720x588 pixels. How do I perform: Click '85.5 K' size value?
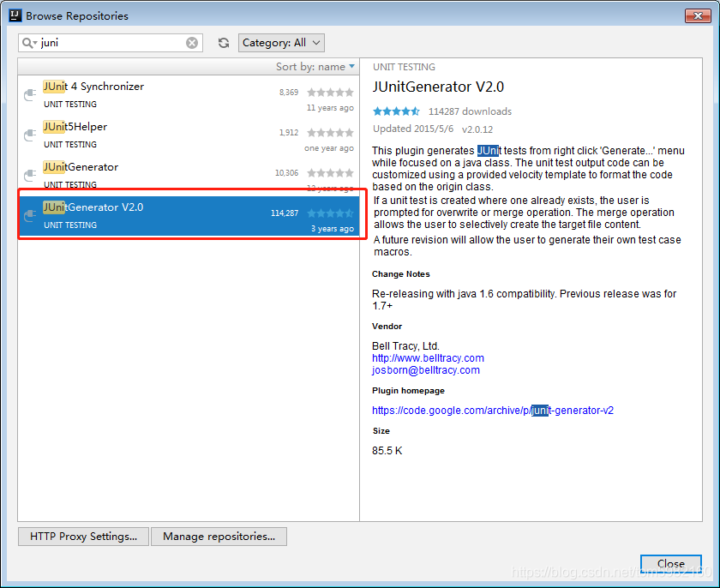[387, 451]
